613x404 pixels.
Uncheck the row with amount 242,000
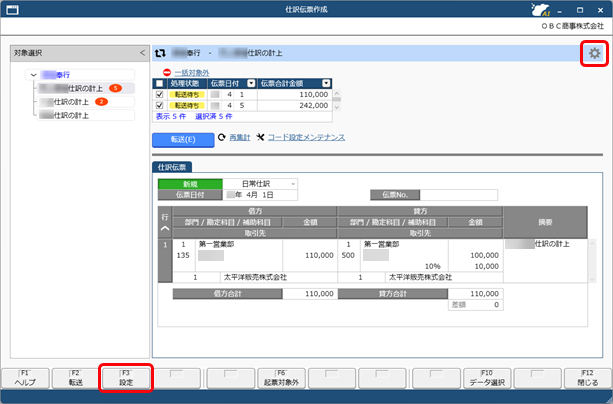pyautogui.click(x=160, y=105)
